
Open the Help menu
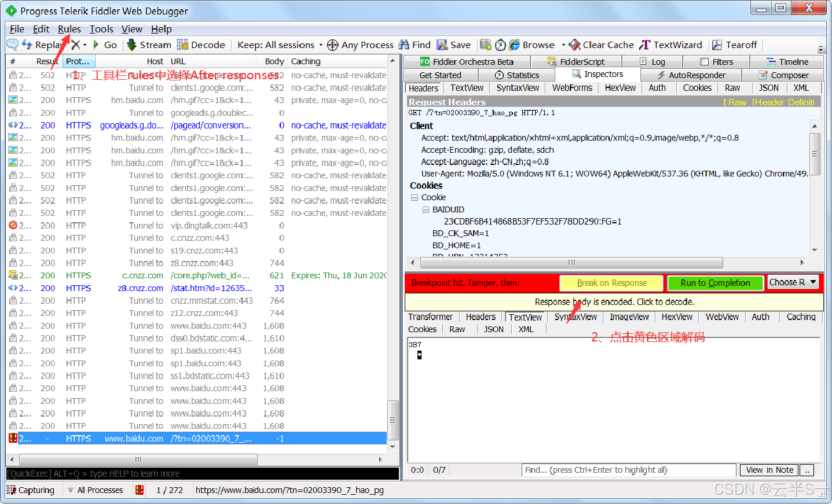(x=162, y=29)
